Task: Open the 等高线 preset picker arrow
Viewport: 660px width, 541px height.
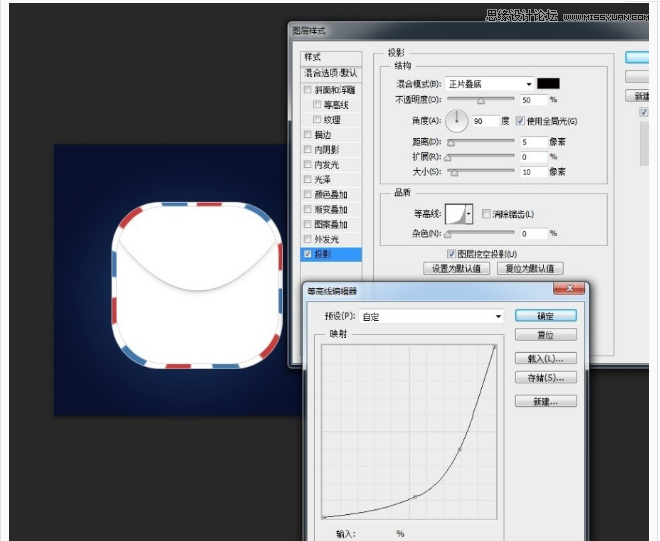Action: (469, 214)
